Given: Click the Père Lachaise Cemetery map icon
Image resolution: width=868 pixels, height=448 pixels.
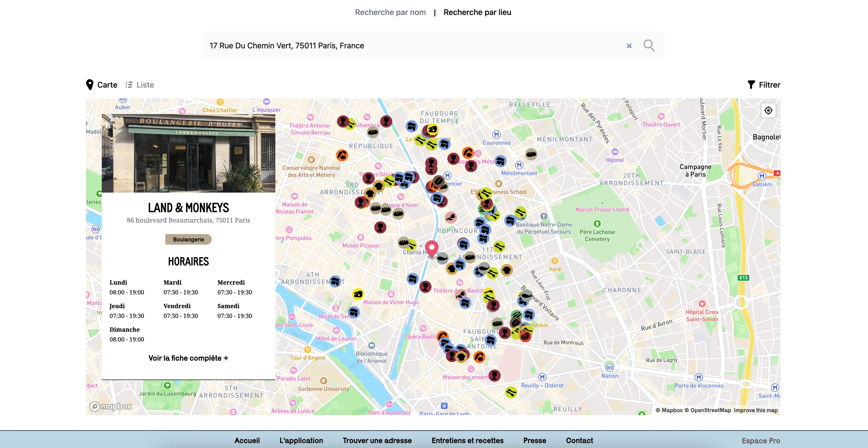Looking at the screenshot, I should (597, 224).
